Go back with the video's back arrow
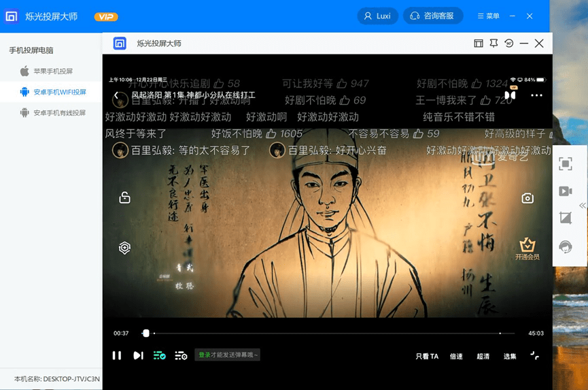The image size is (588, 390). pos(116,95)
